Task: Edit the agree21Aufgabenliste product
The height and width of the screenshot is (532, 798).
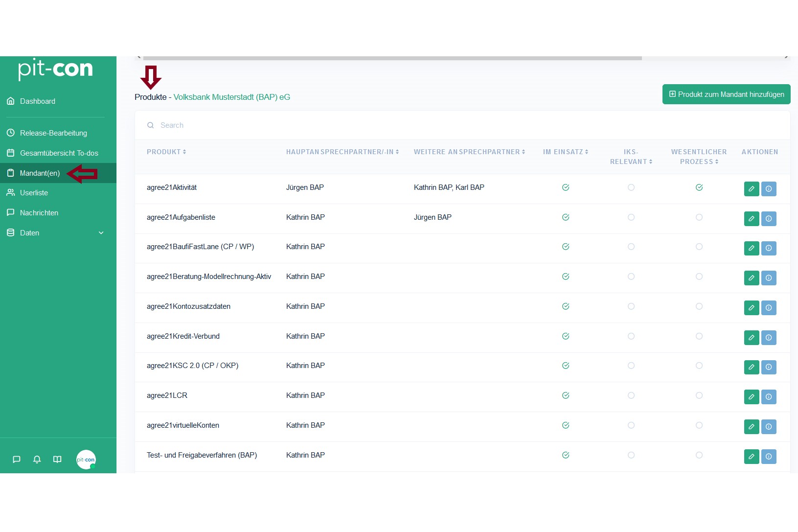Action: pos(752,219)
